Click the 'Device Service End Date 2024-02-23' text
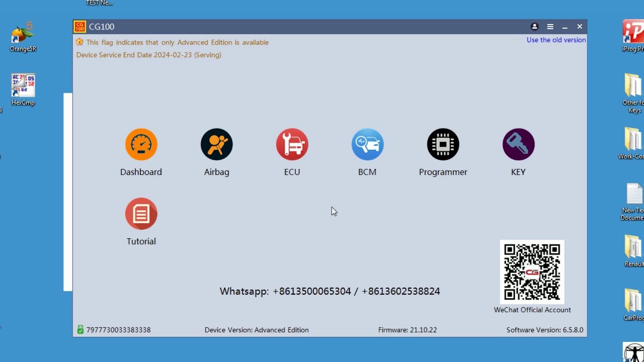The width and height of the screenshot is (644, 362). (x=149, y=55)
